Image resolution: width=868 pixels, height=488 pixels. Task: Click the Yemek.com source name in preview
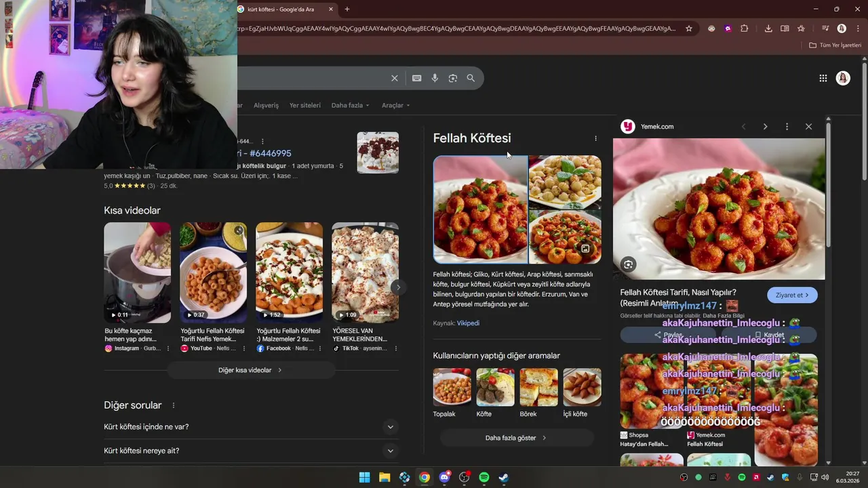656,127
